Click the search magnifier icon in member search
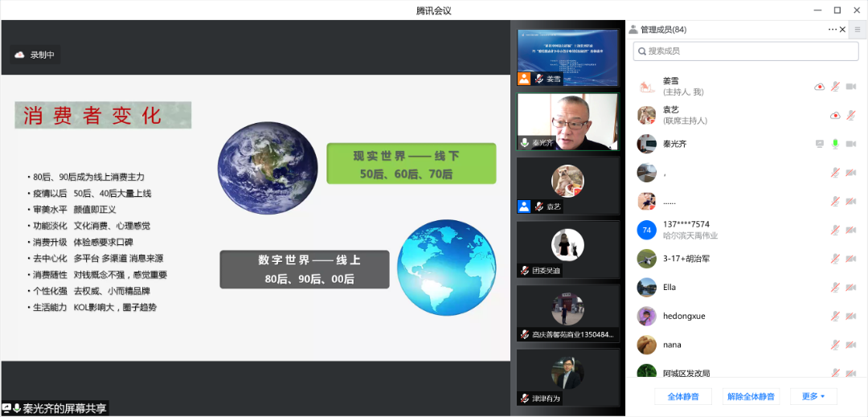The width and height of the screenshot is (868, 417). coord(642,51)
